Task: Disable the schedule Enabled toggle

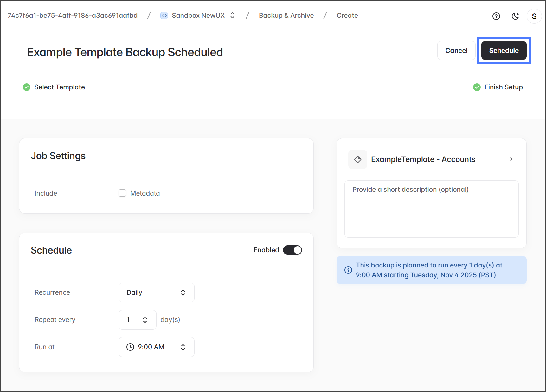Action: pyautogui.click(x=292, y=250)
